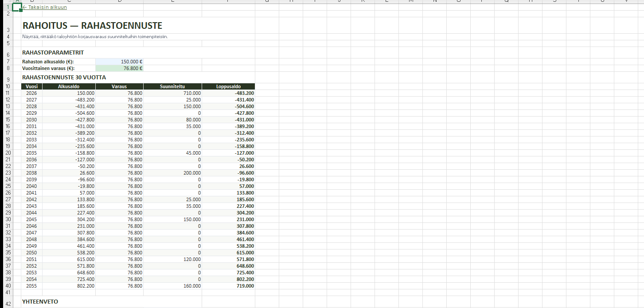Select row header 40
This screenshot has width=644, height=308.
pos(8,286)
